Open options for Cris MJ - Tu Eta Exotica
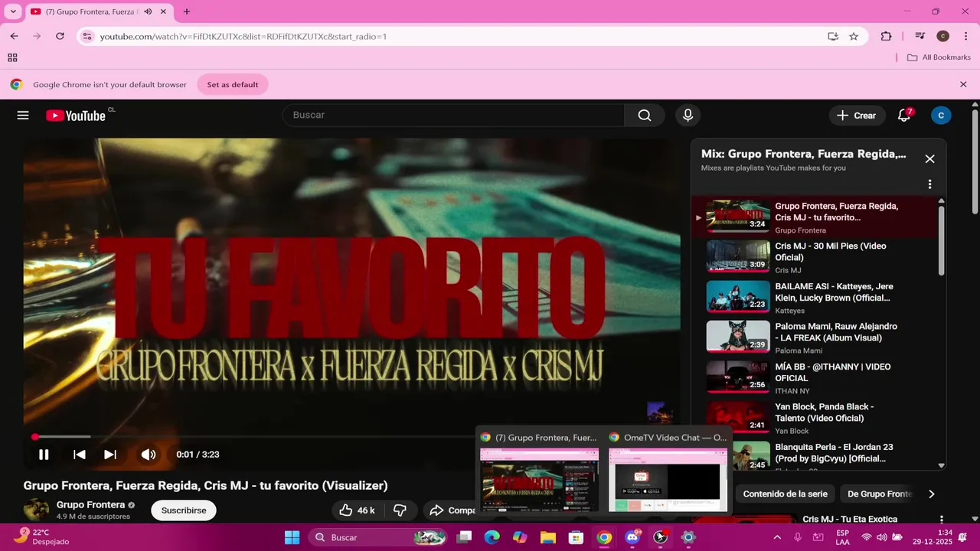Screen dimensions: 980x551 click(x=941, y=520)
